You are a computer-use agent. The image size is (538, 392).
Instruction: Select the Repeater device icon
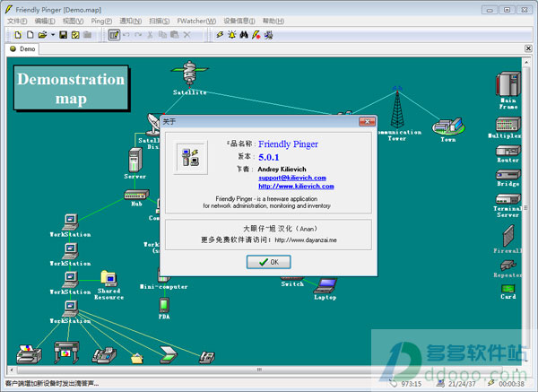508,266
